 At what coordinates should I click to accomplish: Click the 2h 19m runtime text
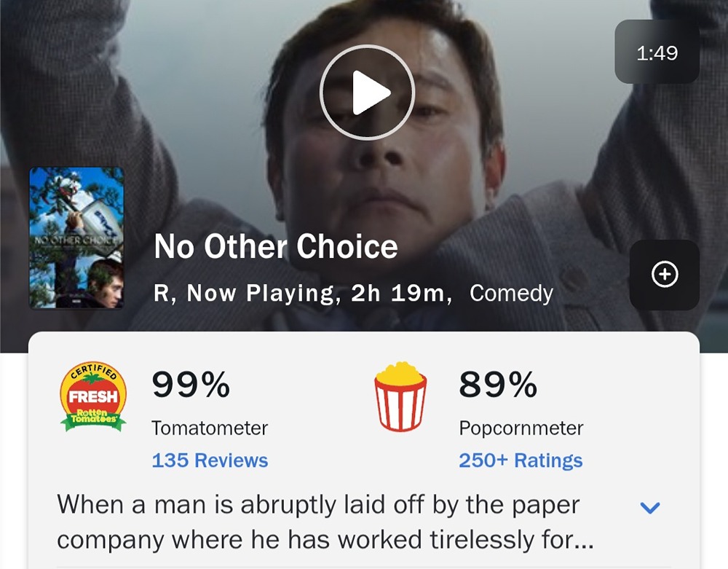(x=397, y=293)
